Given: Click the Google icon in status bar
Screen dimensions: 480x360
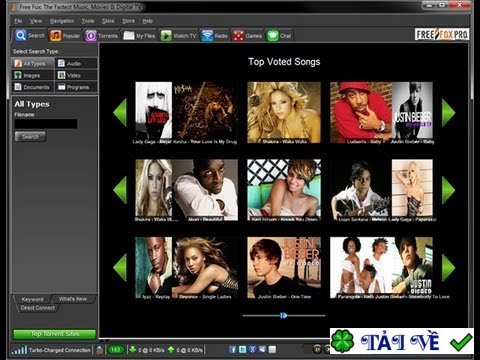Looking at the screenshot, I should click(x=252, y=349).
